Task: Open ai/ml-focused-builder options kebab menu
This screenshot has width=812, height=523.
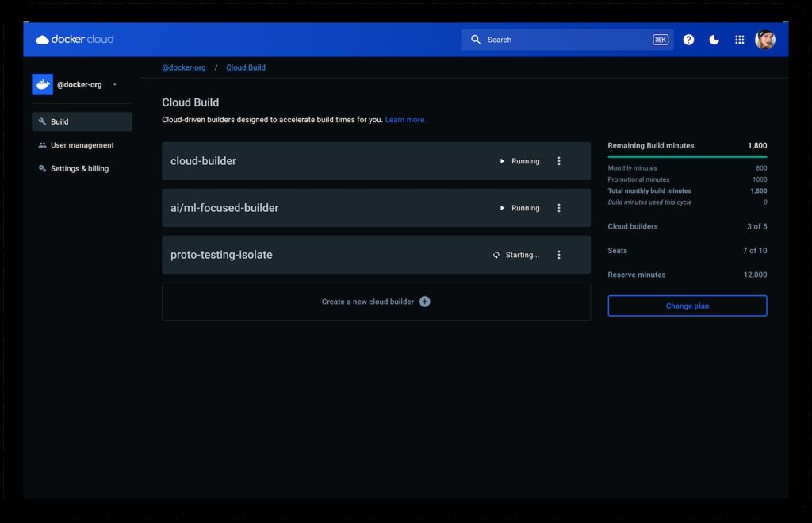Action: (x=559, y=208)
